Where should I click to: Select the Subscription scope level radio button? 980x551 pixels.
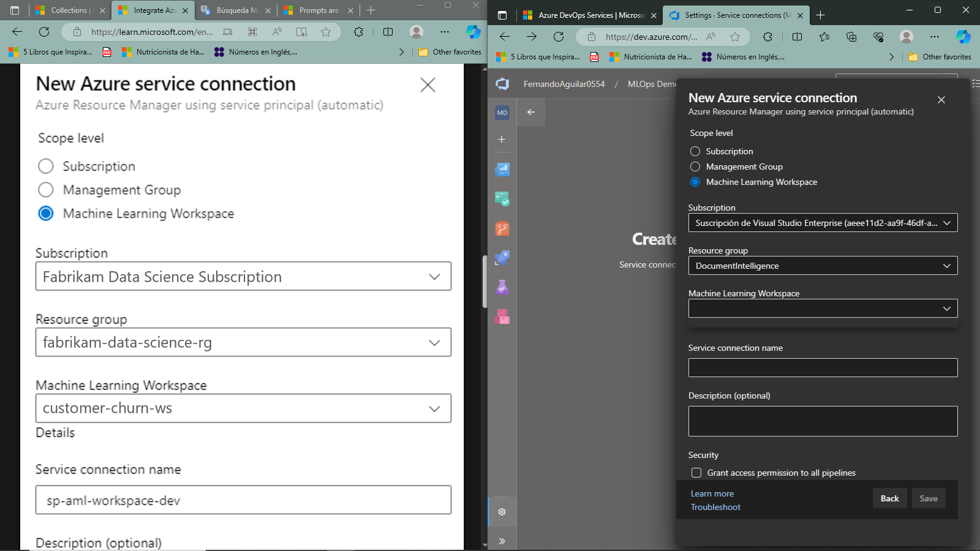click(x=695, y=151)
